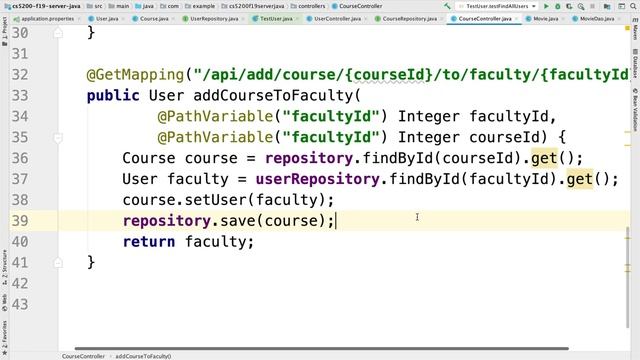Click the controllers package breadcrumb

point(308,6)
